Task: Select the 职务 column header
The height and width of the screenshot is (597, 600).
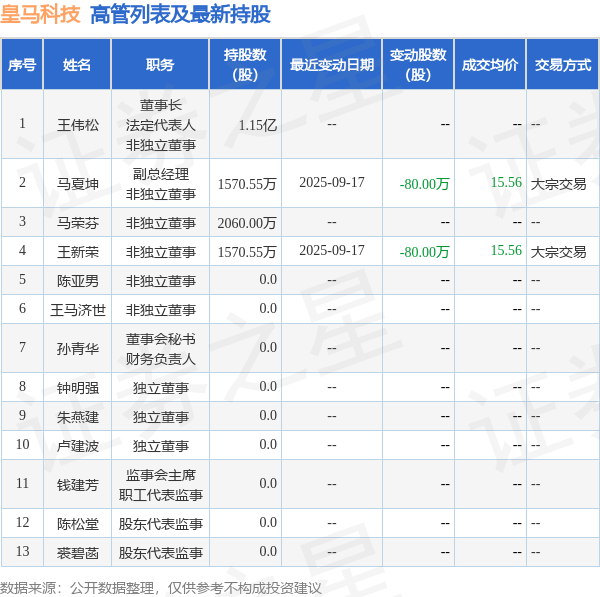Action: click(160, 65)
